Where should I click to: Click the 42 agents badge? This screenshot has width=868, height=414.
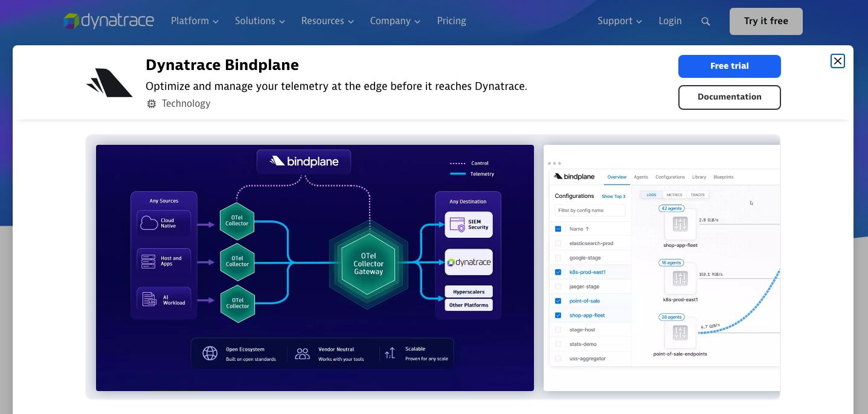671,208
